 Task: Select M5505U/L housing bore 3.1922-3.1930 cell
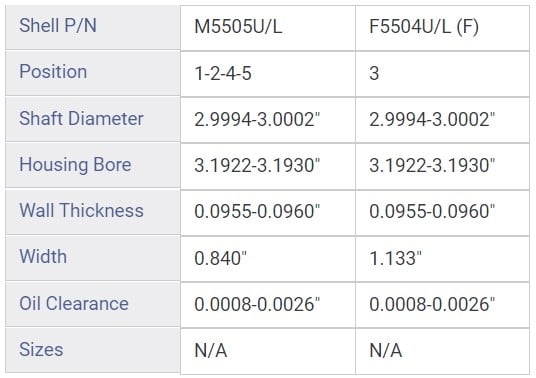(x=268, y=166)
